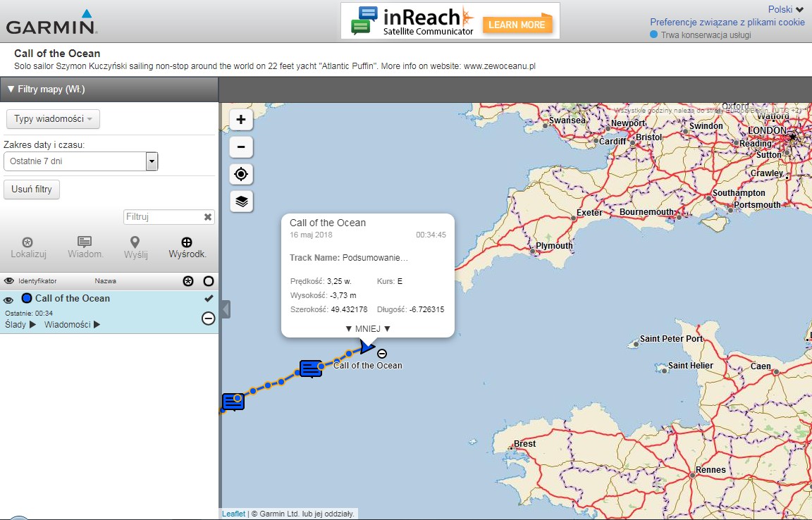812x520 pixels.
Task: Open the Polski language dropdown
Action: (786, 9)
